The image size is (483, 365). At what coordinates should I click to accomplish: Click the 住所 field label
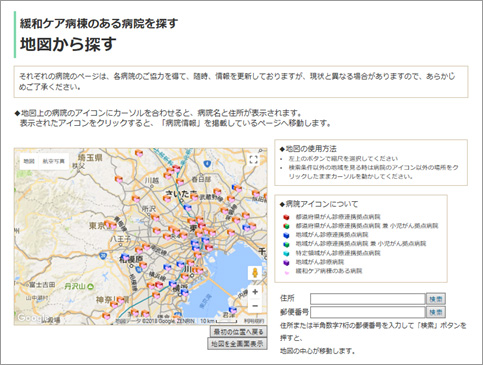click(287, 298)
